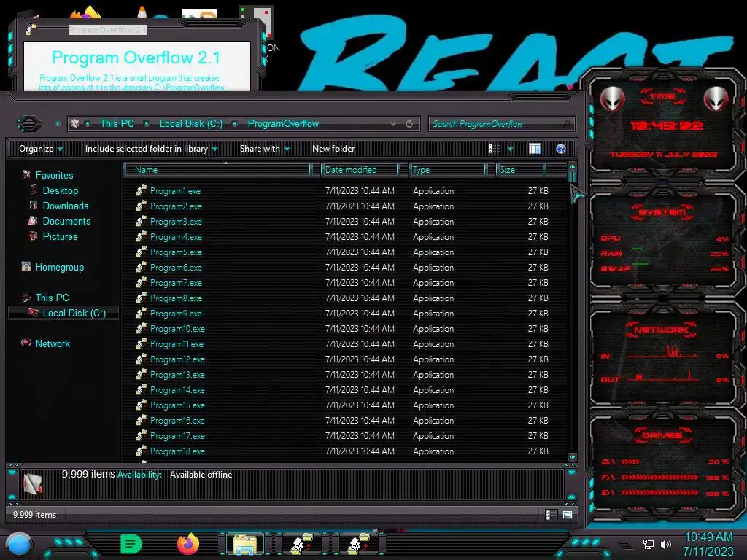Screen dimensions: 747x560
Task: Click ProgramOverflow breadcrumb segment
Action: (283, 124)
